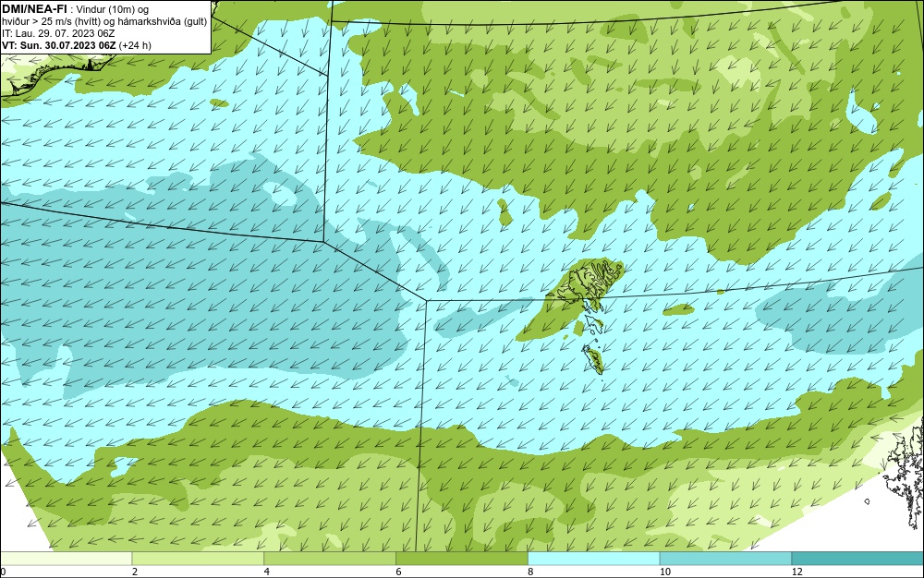Click the colorbar label '6'
Screen dimensions: 924x578
(x=398, y=572)
